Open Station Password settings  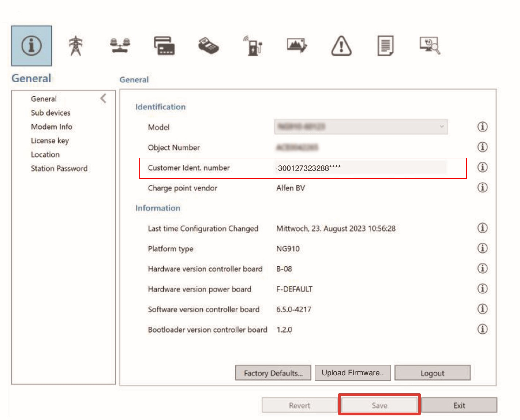[x=59, y=168]
